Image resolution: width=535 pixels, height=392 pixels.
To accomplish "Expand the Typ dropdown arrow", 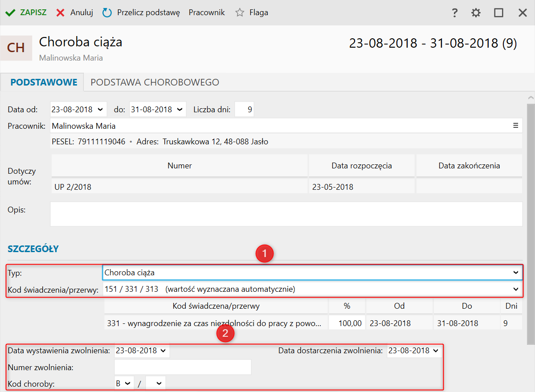I will pyautogui.click(x=516, y=273).
